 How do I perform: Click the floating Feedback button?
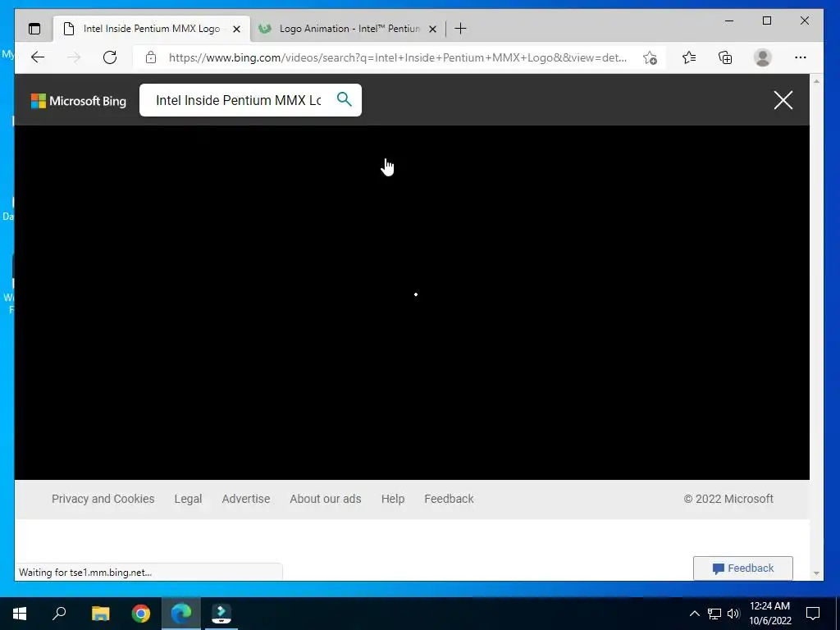743,568
